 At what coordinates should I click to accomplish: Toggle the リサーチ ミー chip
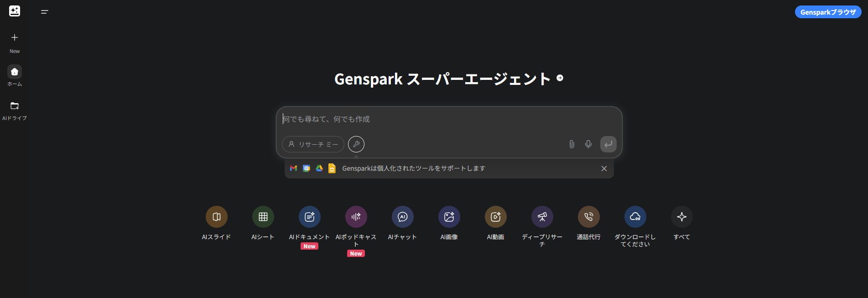pyautogui.click(x=313, y=144)
